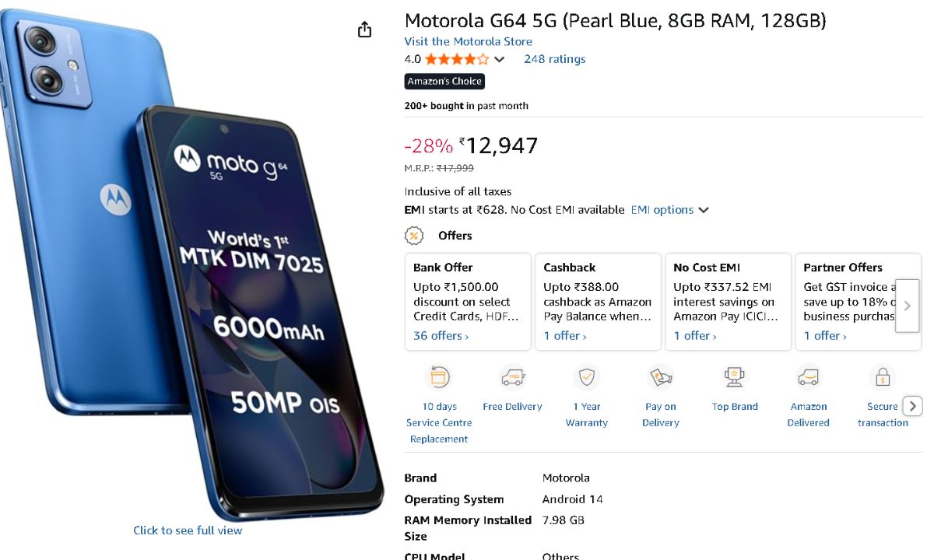Click the 1 Year Warranty shield icon
Image resolution: width=934 pixels, height=560 pixels.
tap(586, 378)
